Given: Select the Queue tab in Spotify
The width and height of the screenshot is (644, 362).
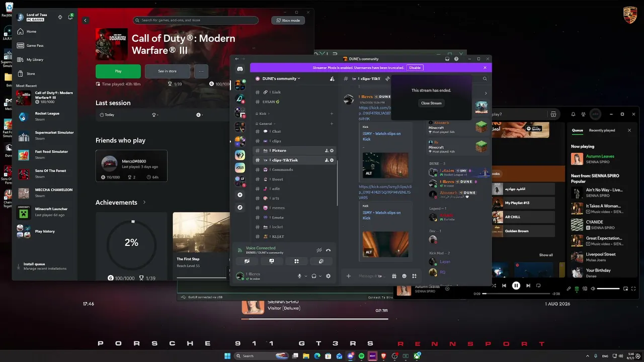Looking at the screenshot, I should point(578,130).
